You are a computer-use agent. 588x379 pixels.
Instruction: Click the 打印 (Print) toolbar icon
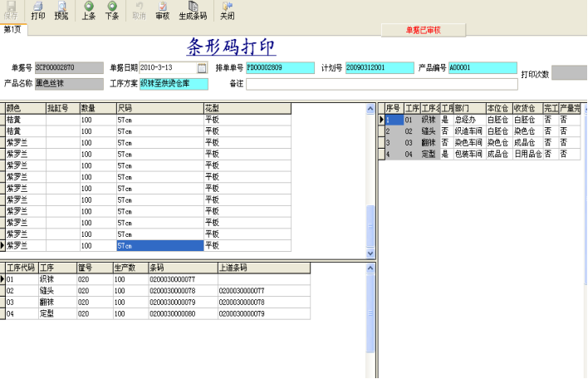pyautogui.click(x=38, y=11)
